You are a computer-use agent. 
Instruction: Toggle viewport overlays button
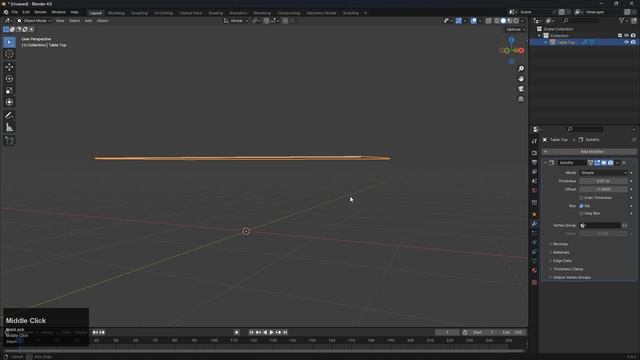[473, 21]
